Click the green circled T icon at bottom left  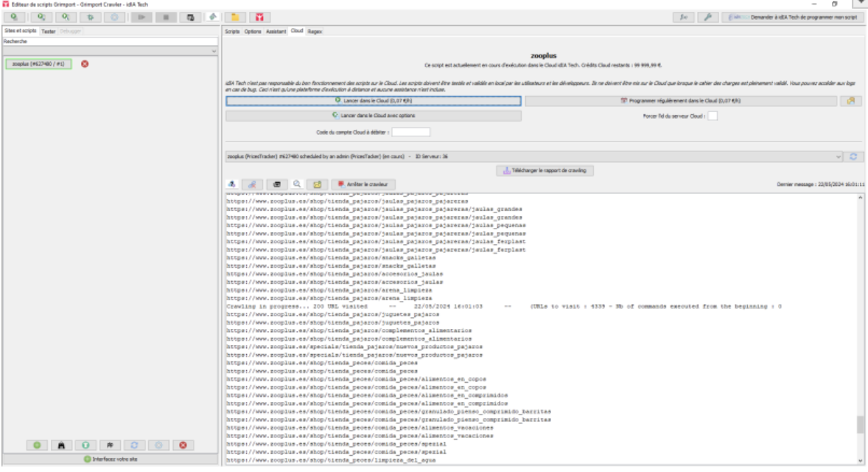click(85, 445)
